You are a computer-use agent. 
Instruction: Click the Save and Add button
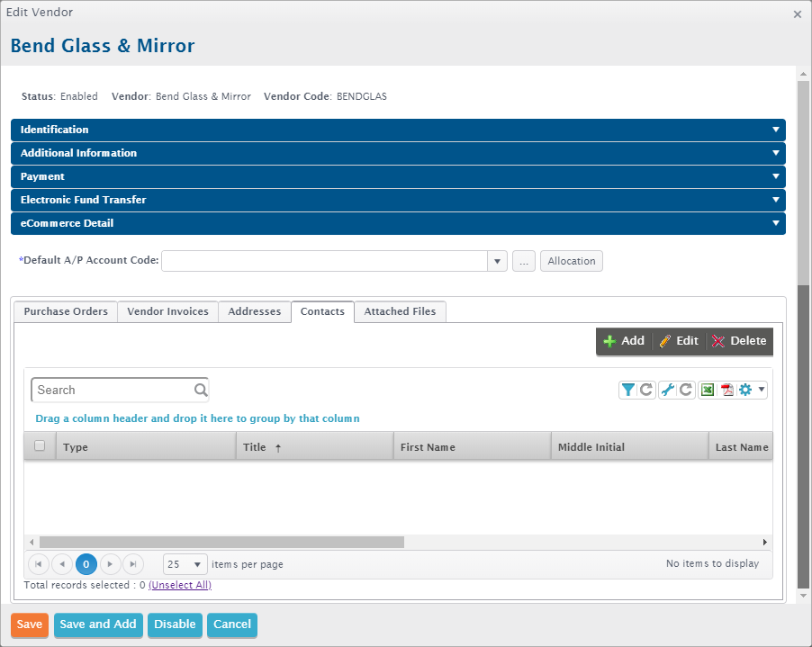pyautogui.click(x=98, y=625)
